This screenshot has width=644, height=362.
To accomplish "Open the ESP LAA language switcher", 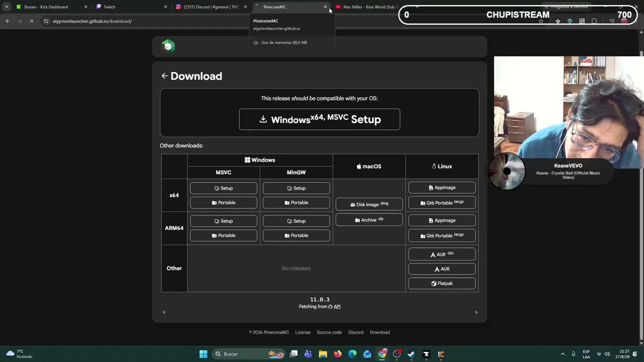I will pos(586,354).
